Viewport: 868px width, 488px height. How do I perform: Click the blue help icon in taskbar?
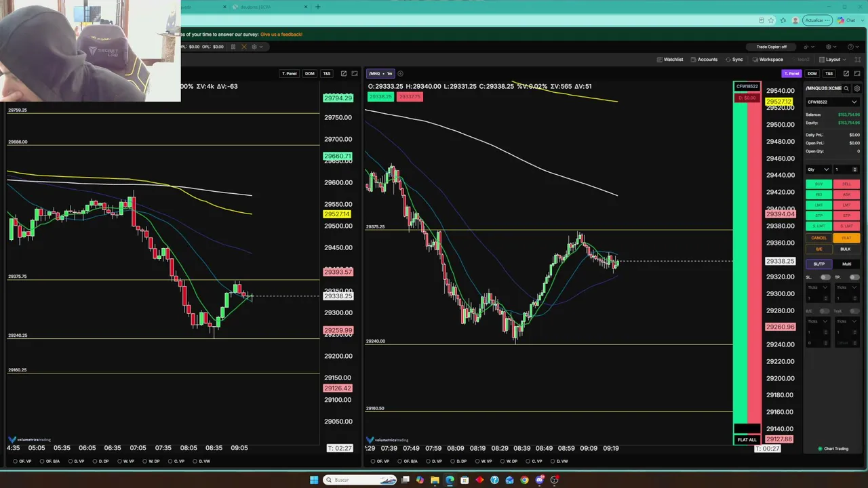tap(494, 480)
